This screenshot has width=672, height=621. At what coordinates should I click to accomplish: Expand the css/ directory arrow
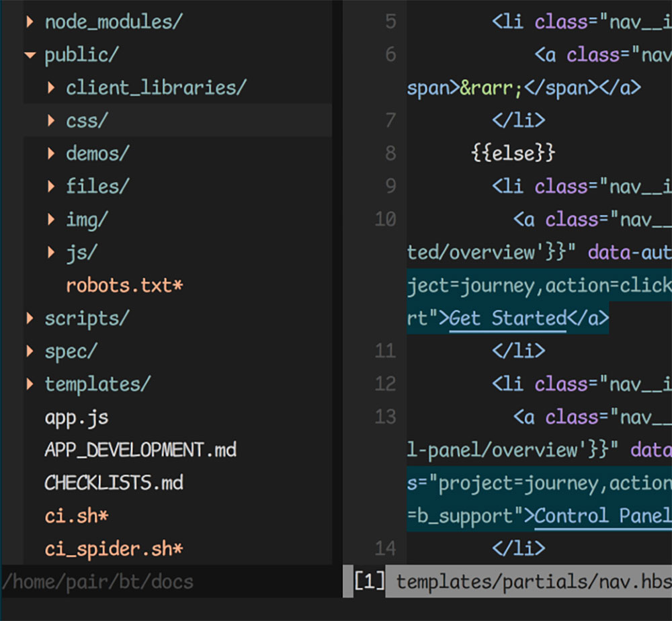click(51, 121)
